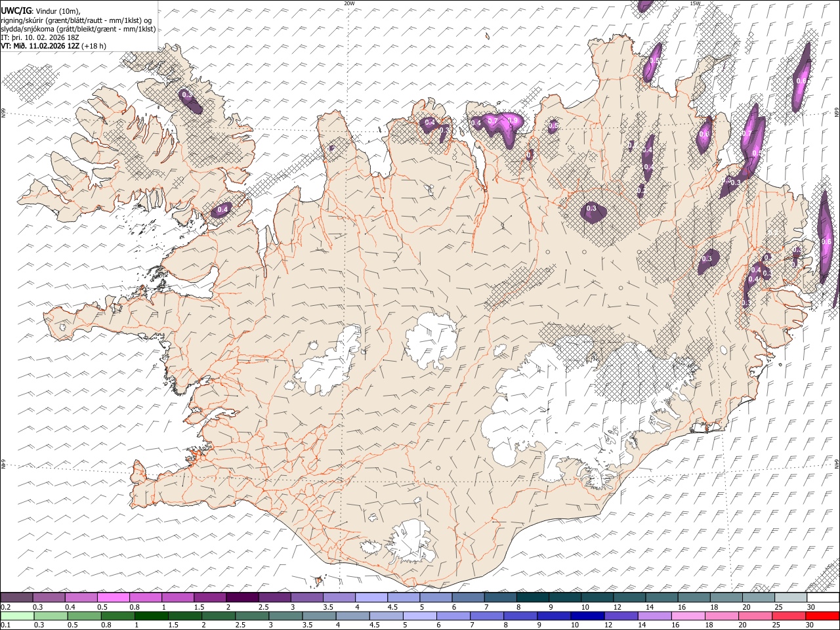Pick the dark teal snow-scale 8 swatch
The height and width of the screenshot is (630, 840).
click(x=532, y=598)
